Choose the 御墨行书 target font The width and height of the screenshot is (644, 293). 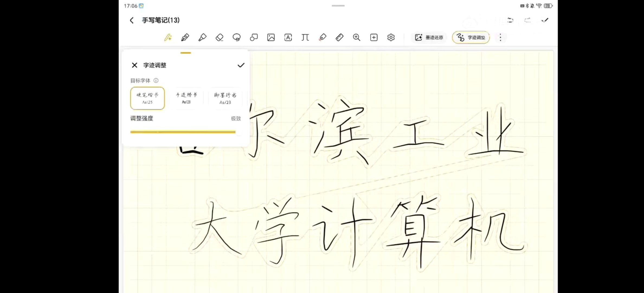click(x=225, y=98)
